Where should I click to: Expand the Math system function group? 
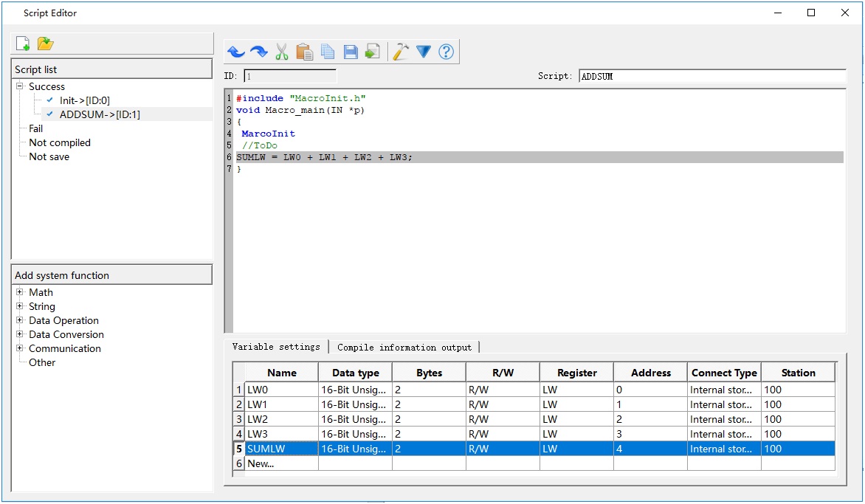19,292
